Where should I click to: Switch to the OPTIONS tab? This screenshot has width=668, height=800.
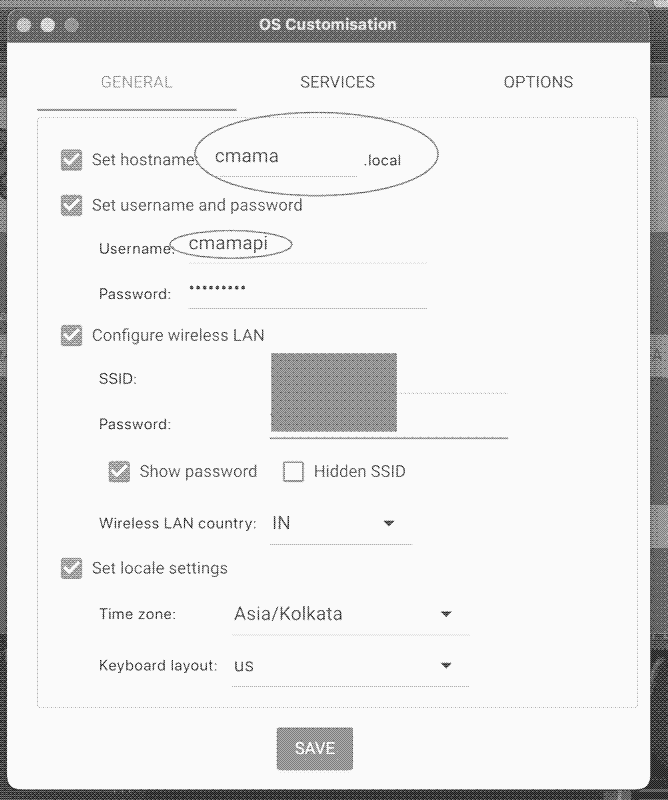click(538, 82)
